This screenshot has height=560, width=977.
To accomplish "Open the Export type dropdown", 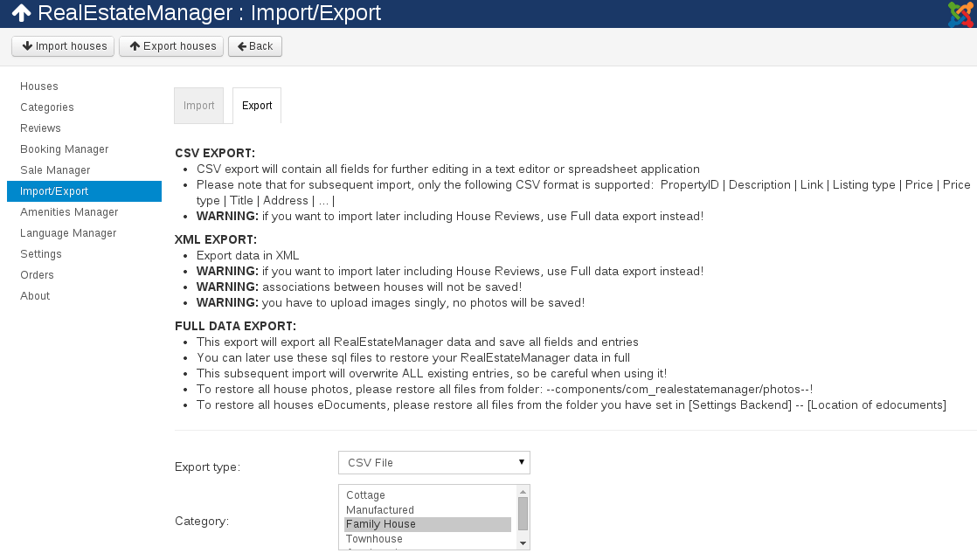I will tap(433, 462).
